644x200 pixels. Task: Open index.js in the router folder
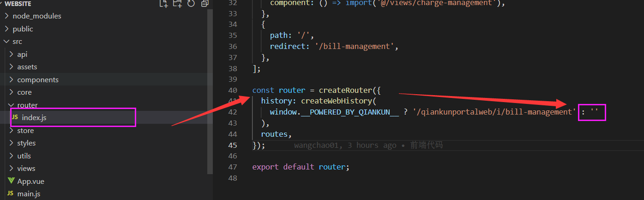(x=34, y=118)
